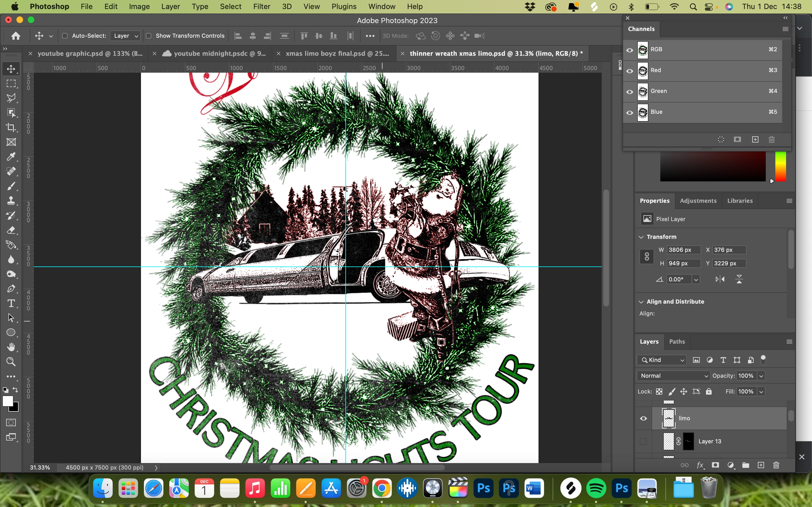
Task: Click flip horizontal icon in Transform
Action: [x=720, y=279]
